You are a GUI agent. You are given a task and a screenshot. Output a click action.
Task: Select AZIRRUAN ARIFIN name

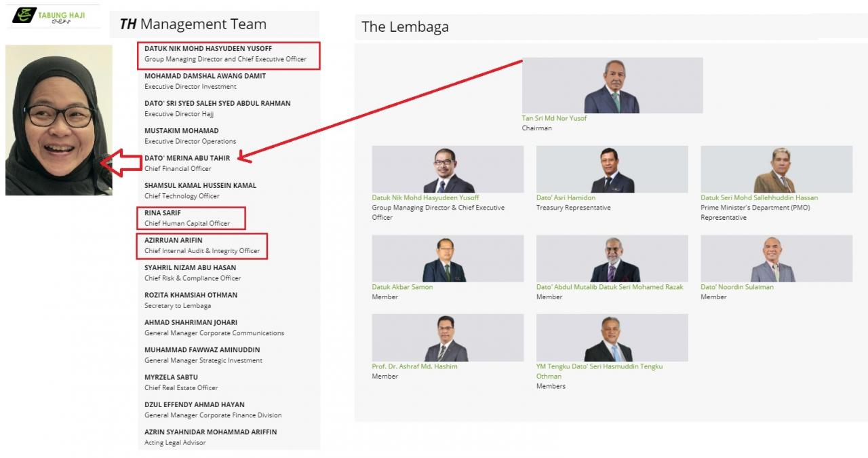pos(173,240)
